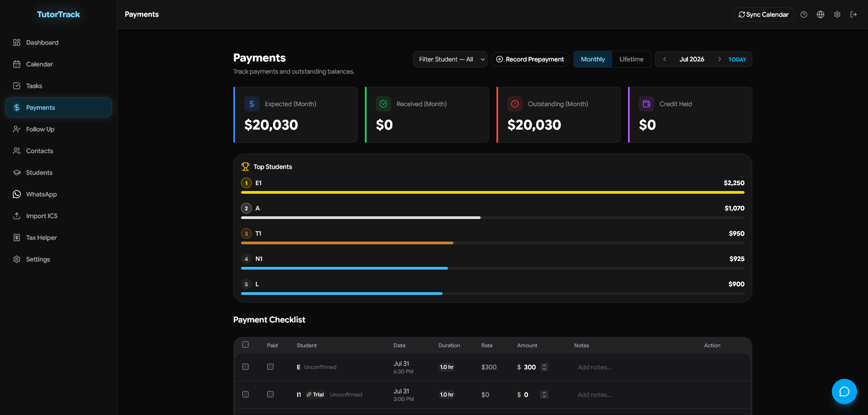Click the $900 total for L

736,284
